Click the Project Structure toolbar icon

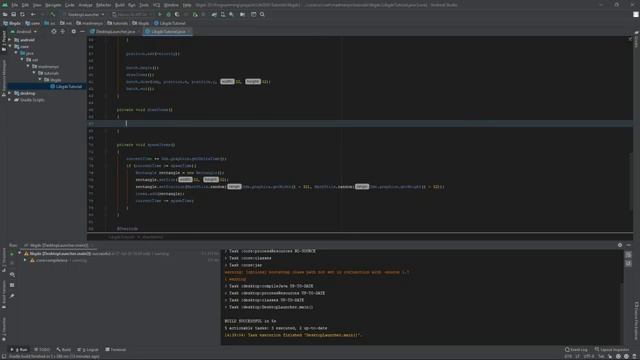tap(253, 14)
